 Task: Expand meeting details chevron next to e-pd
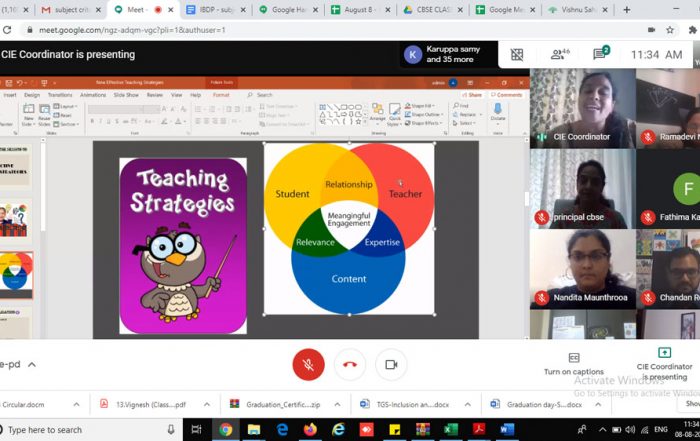32,365
